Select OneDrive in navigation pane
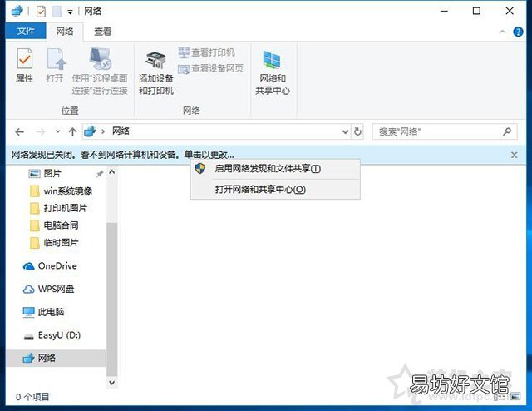Viewport: 532px width, 411px height. (50, 266)
